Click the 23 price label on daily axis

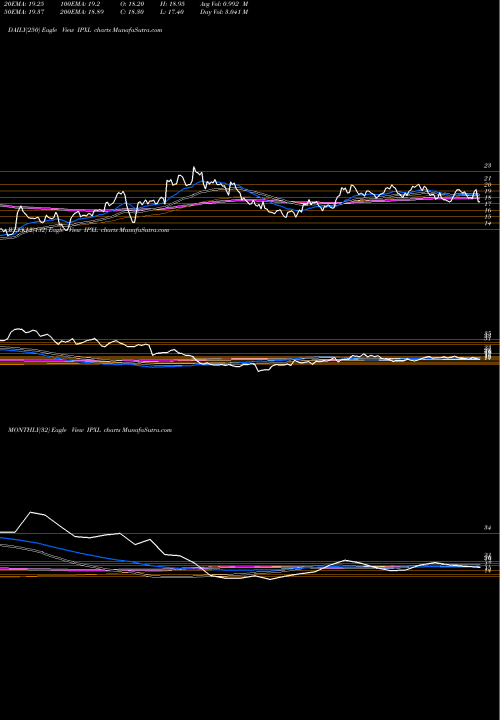pyautogui.click(x=488, y=165)
